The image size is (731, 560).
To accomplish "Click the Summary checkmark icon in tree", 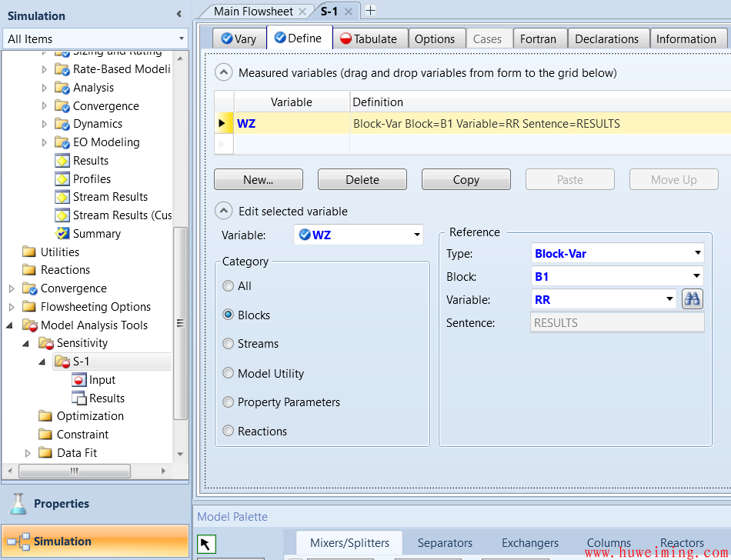I will (x=62, y=234).
